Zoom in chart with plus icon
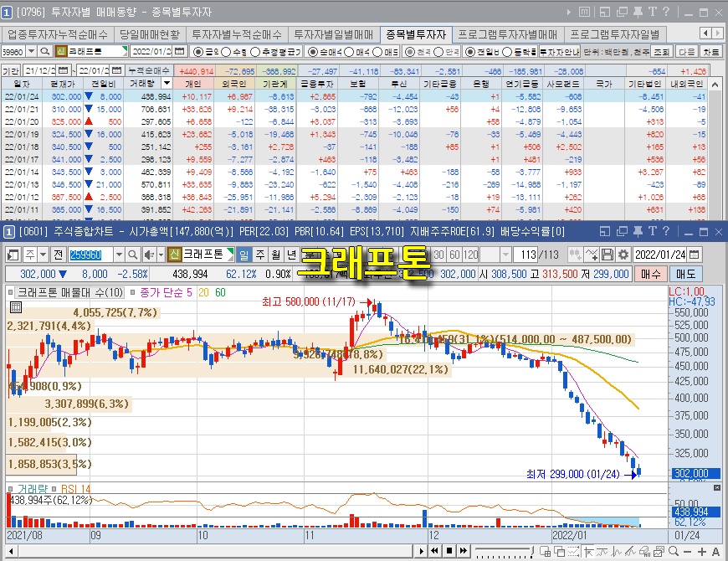The width and height of the screenshot is (728, 561). (701, 551)
